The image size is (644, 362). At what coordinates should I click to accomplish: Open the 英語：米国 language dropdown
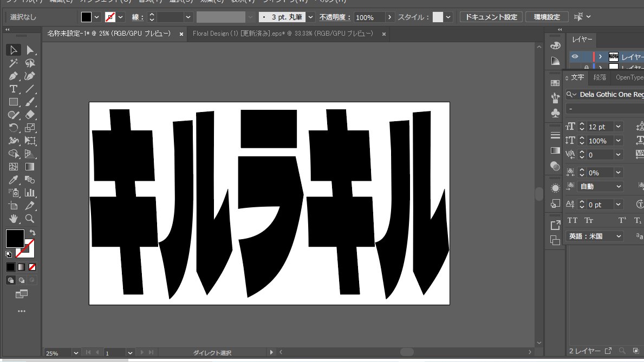point(594,236)
